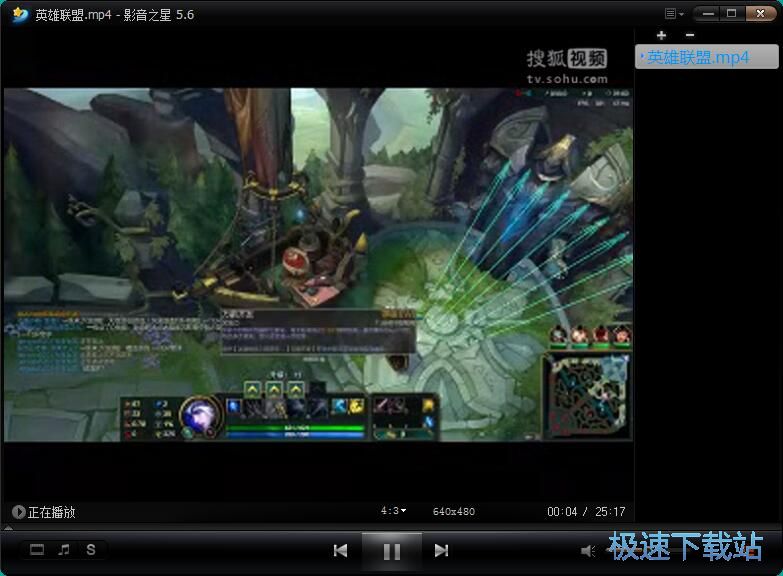The height and width of the screenshot is (576, 783).
Task: Skip to the previous track
Action: [x=341, y=551]
